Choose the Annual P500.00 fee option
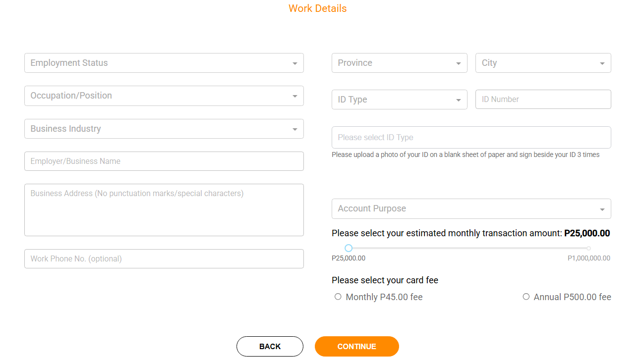644x362 pixels. coord(526,297)
